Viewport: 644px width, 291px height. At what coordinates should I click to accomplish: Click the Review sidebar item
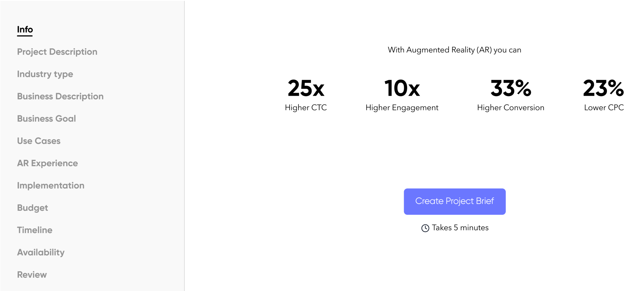(32, 274)
